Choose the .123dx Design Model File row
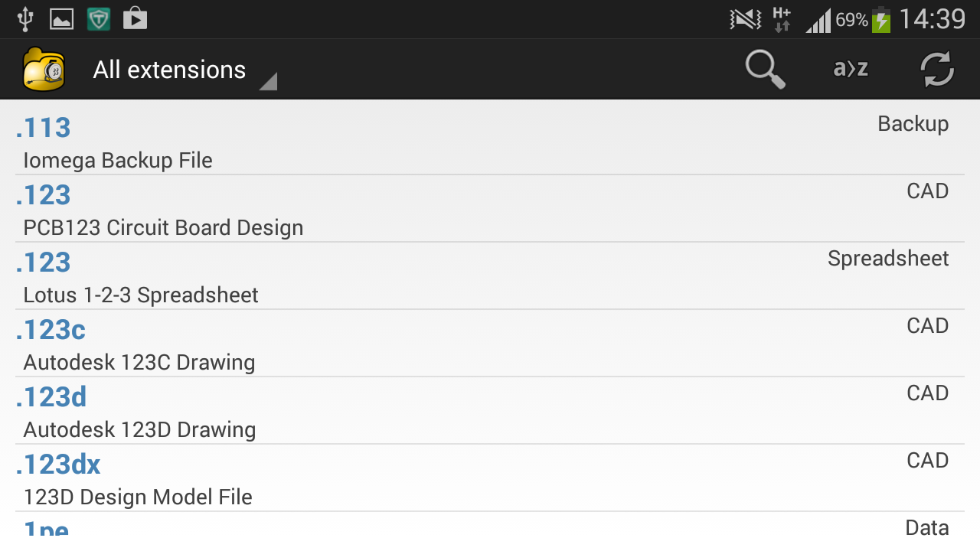This screenshot has width=980, height=551. (x=490, y=478)
